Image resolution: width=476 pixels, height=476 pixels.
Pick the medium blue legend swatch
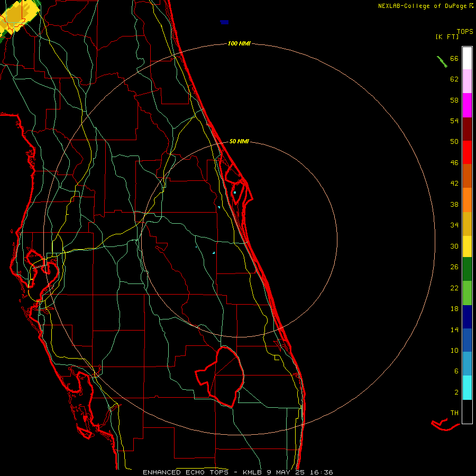(x=467, y=340)
